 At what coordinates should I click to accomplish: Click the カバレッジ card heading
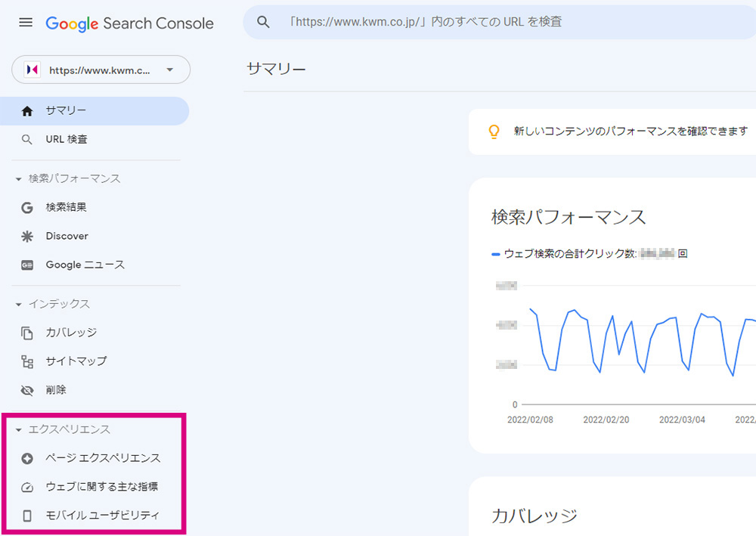click(x=534, y=516)
